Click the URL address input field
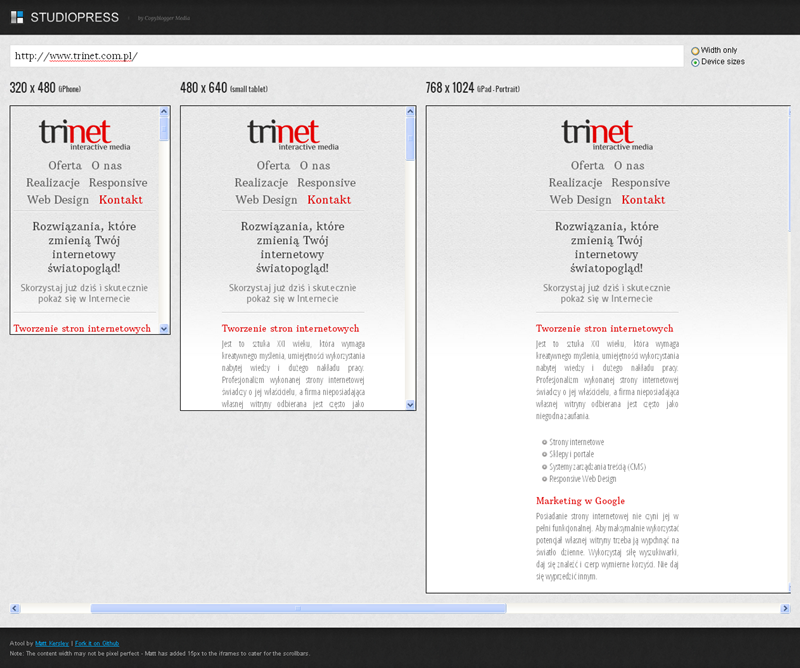 (x=346, y=56)
